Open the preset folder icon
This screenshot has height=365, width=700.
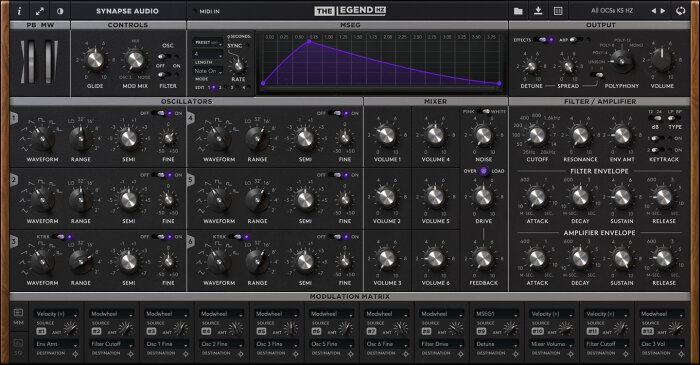tap(518, 11)
